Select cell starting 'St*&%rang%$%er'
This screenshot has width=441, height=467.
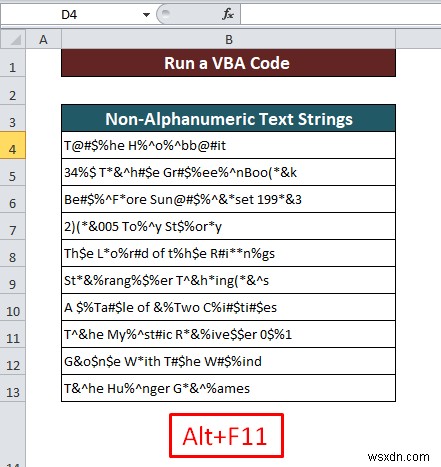point(228,280)
